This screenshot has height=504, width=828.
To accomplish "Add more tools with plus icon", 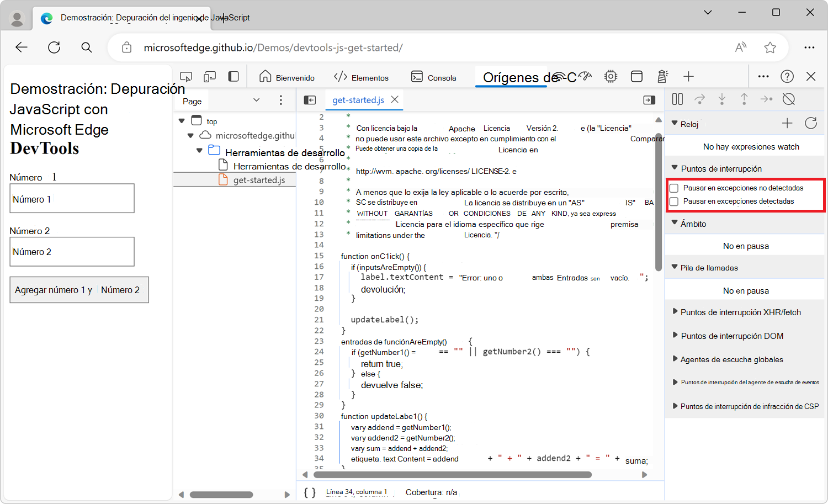I will [x=688, y=77].
